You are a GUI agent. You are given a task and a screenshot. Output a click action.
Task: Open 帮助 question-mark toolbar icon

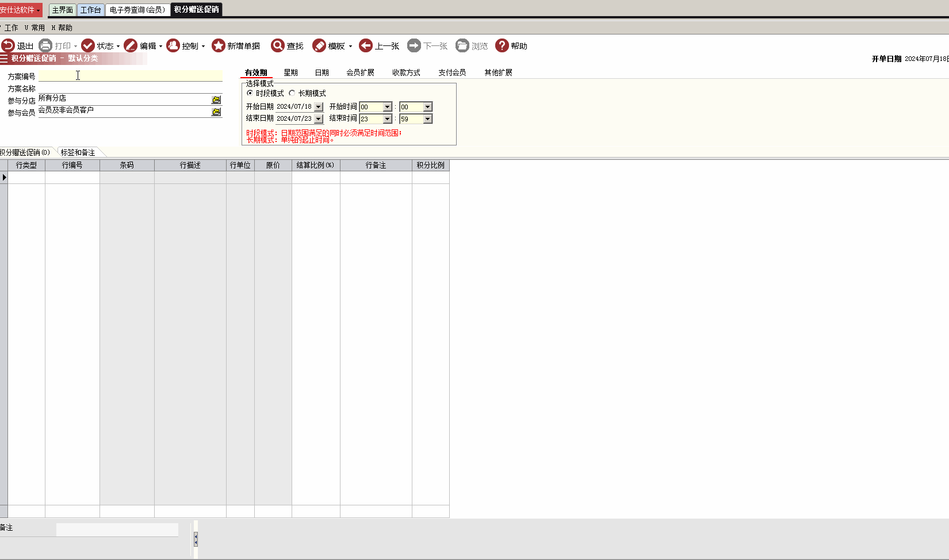tap(502, 45)
